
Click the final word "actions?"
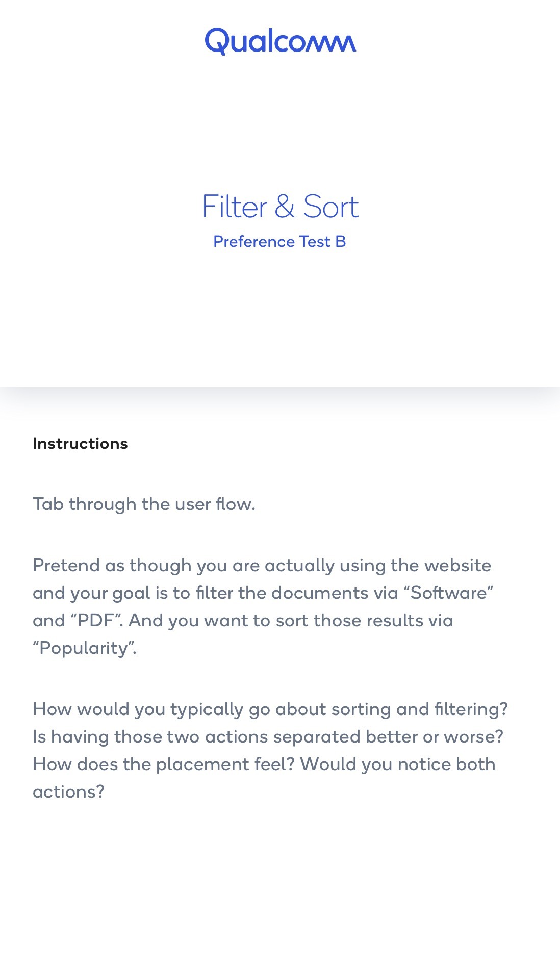click(x=68, y=791)
